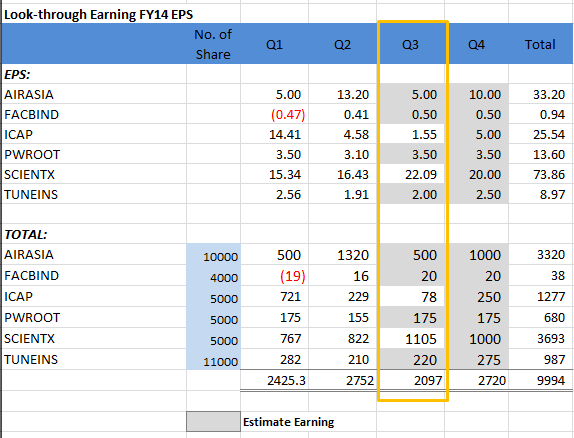
Task: Click SCIENTX EPS total 73.86
Action: click(x=549, y=174)
